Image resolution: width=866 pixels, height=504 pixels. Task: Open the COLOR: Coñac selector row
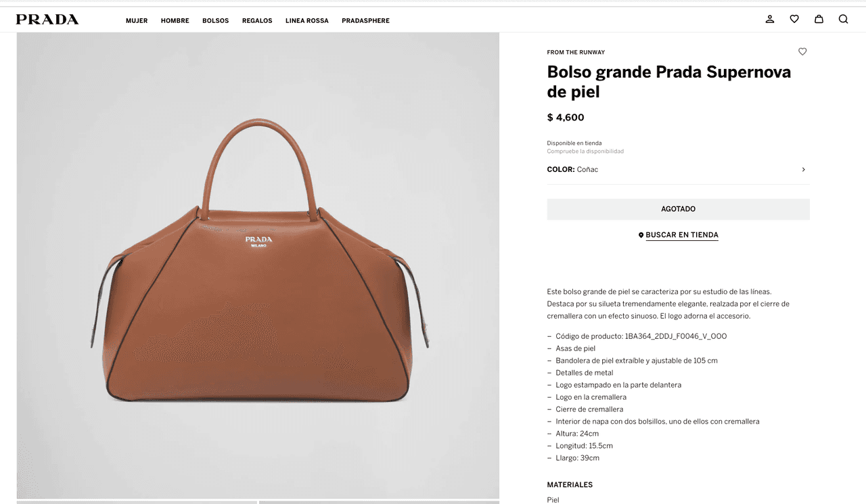tap(678, 170)
